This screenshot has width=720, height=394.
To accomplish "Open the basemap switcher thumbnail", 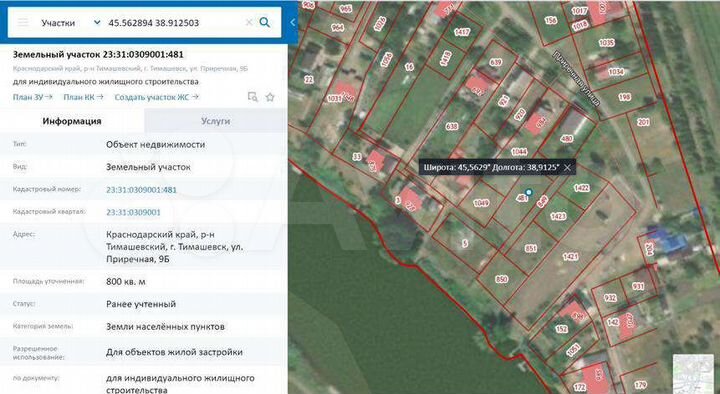I will [693, 373].
